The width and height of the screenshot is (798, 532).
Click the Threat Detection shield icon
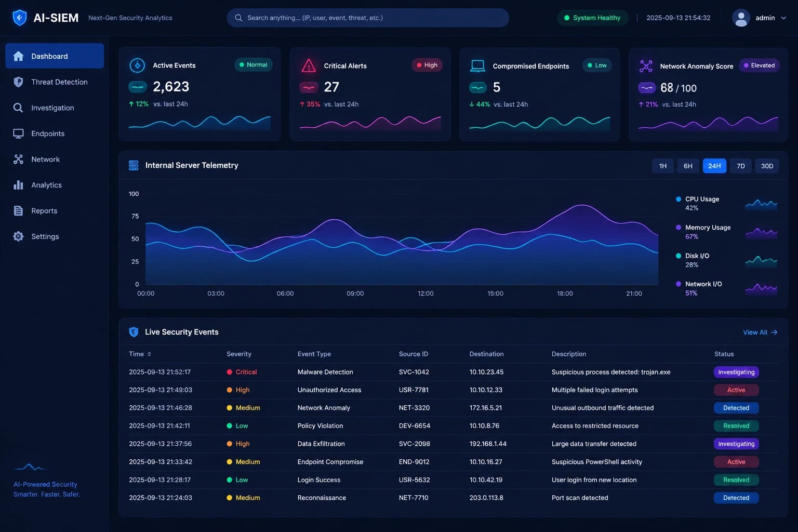pos(18,82)
